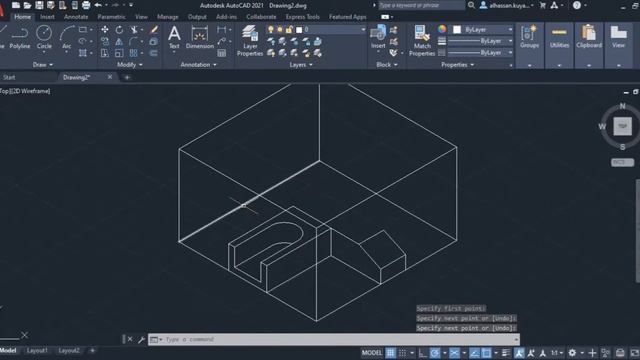Click the Erase tool icon
Screen dimensions: 640x360
(x=154, y=30)
